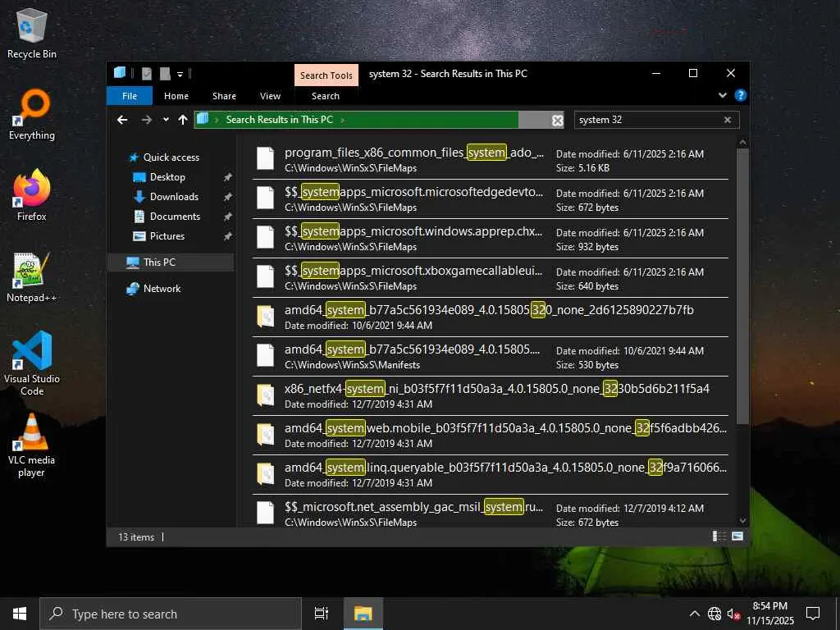Select amd64_system file in Manifests
840x630 pixels.
tap(491, 356)
